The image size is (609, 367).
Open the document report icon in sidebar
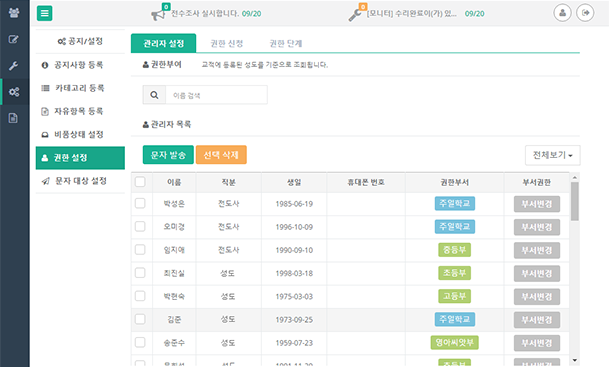click(x=13, y=118)
